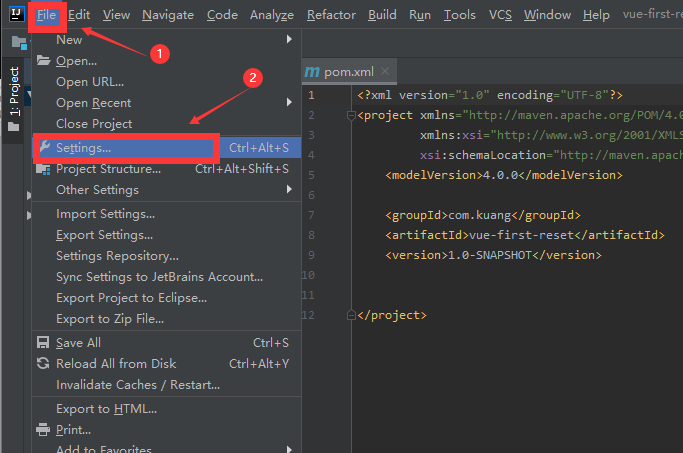The width and height of the screenshot is (683, 453).
Task: Select Open Recent menu entry
Action: click(x=166, y=102)
